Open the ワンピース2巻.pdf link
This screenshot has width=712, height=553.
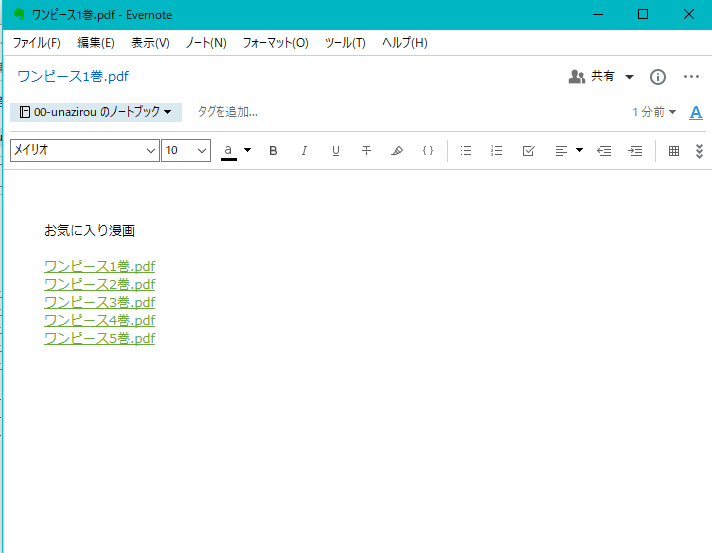99,284
